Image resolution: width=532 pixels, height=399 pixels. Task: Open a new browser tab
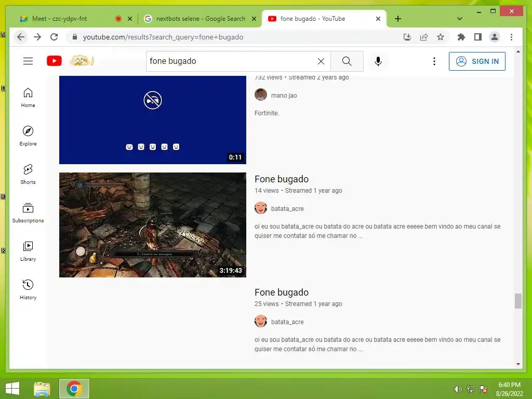click(x=397, y=19)
